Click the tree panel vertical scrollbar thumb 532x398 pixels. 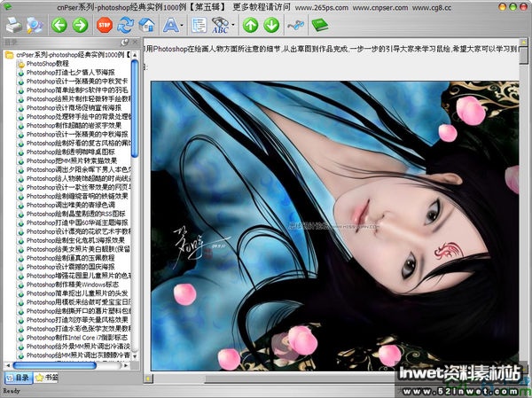tap(135, 108)
